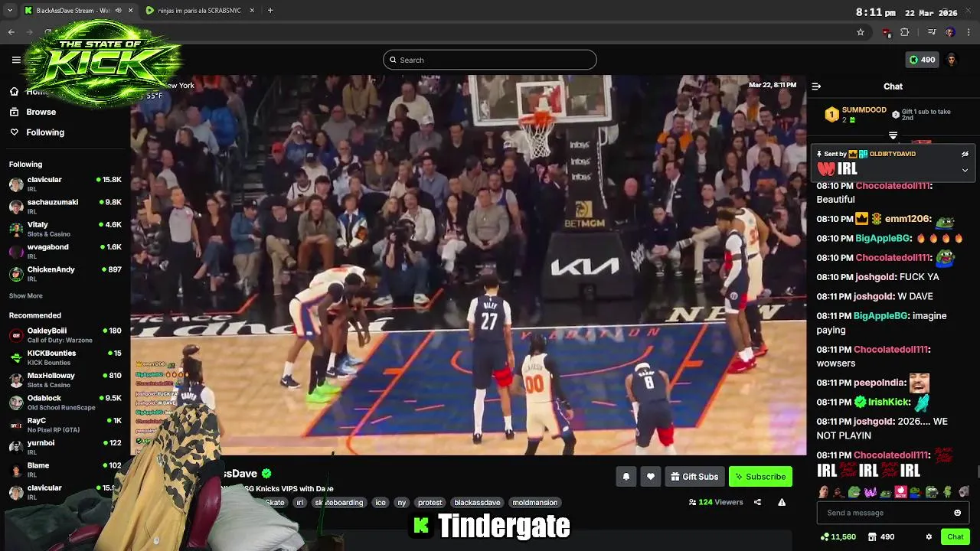The image size is (980, 551).
Task: Open yurnboi recommended channel
Action: 65,447
